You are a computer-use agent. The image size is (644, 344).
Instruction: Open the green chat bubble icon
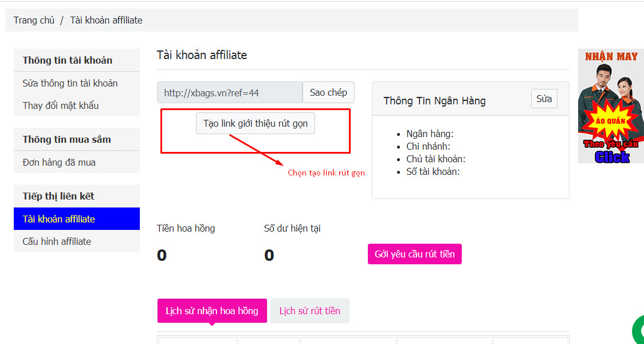tap(638, 331)
